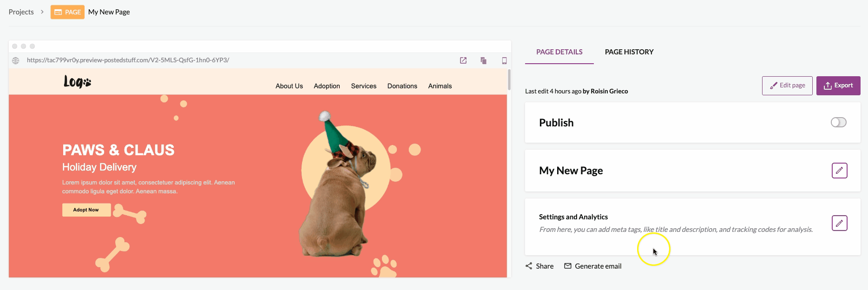Click the paw logo in preview header

point(77,82)
